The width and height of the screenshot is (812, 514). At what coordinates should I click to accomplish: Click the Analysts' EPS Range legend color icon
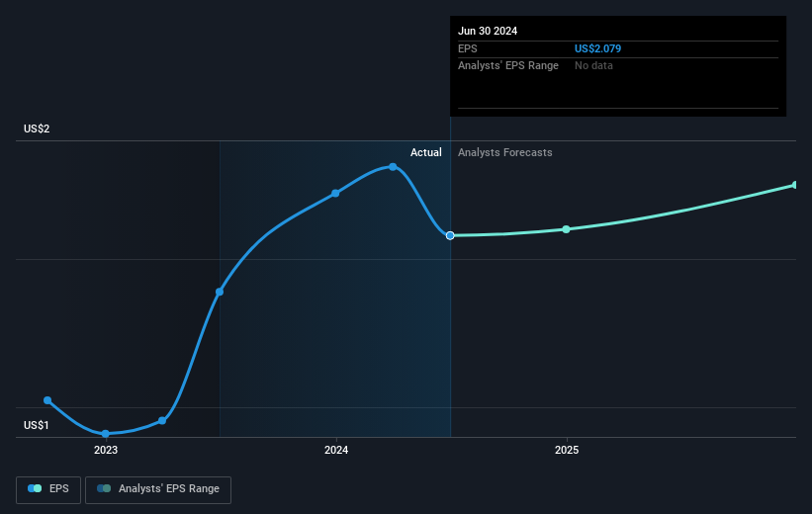coord(104,488)
